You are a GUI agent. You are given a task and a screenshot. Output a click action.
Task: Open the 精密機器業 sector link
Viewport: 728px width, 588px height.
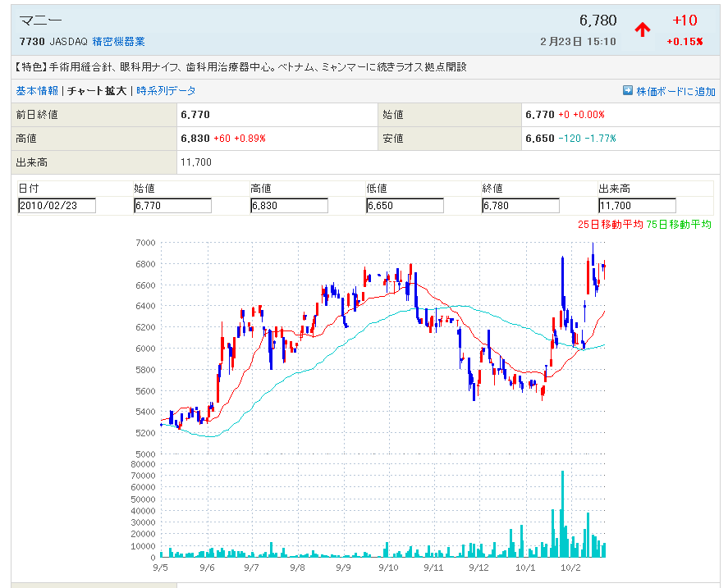(x=119, y=41)
